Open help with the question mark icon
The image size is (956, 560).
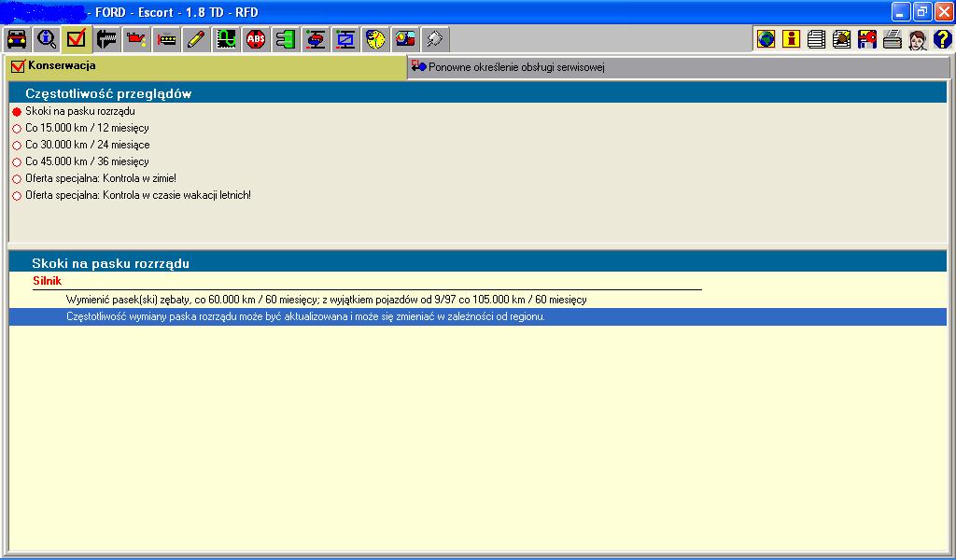coord(942,39)
